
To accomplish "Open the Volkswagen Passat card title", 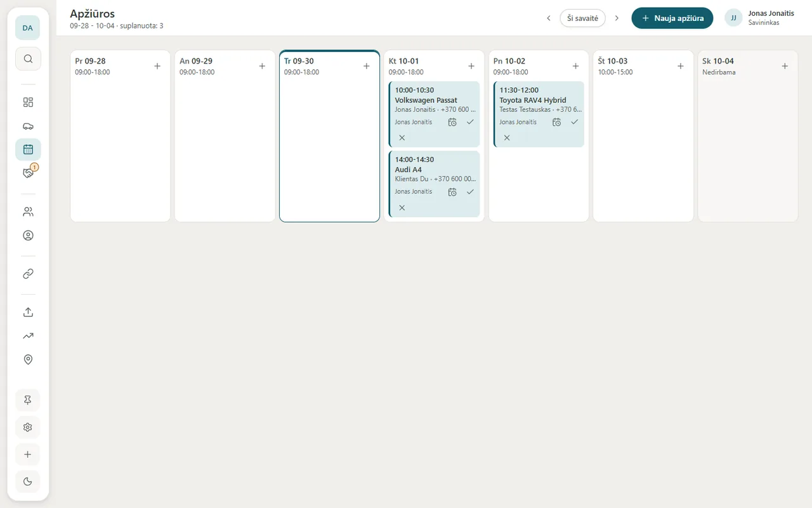I will coord(426,100).
